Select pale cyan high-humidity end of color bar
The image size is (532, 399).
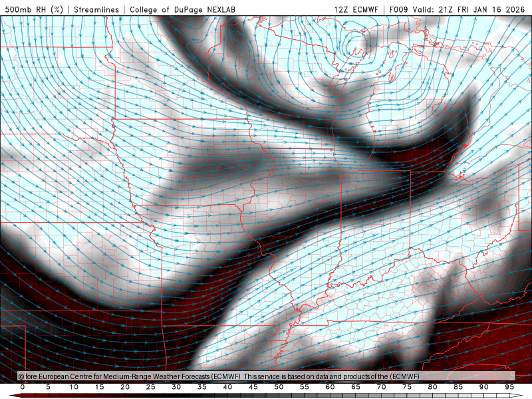[516, 396]
